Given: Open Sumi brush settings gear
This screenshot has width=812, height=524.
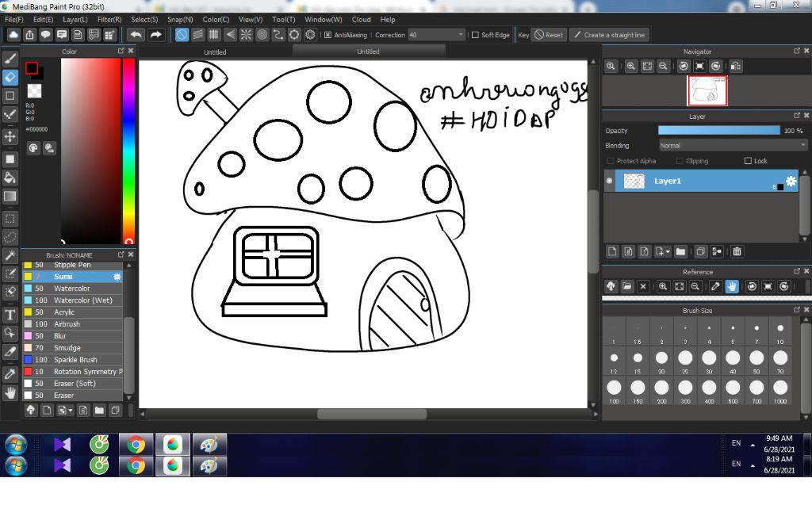Looking at the screenshot, I should point(117,277).
